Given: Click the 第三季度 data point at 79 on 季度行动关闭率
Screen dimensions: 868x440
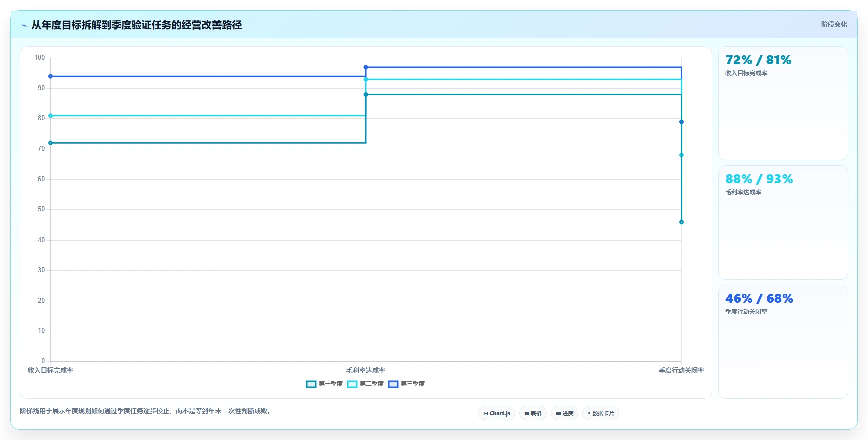Looking at the screenshot, I should click(x=681, y=122).
